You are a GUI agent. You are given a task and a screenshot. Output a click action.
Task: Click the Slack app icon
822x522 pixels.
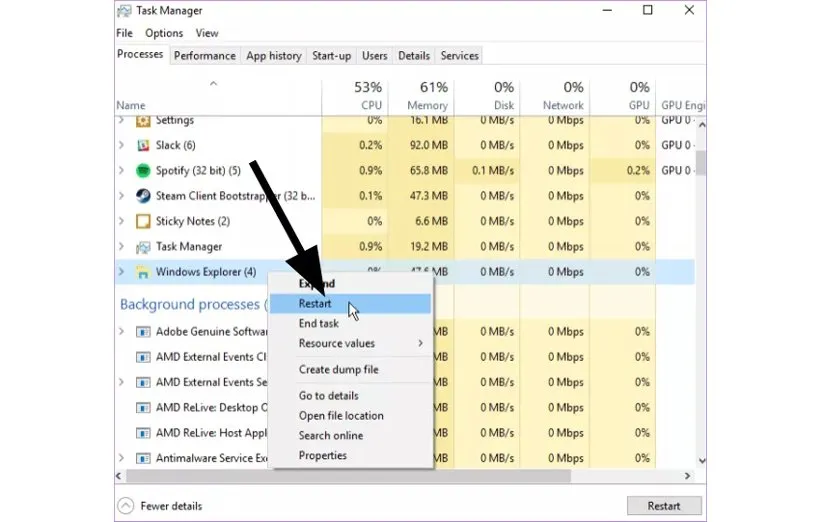coord(143,146)
